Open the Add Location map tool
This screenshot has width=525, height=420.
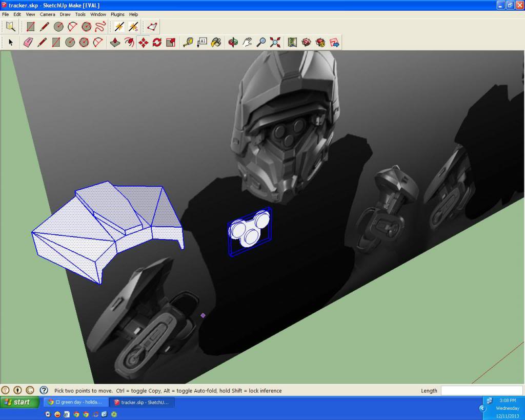[x=292, y=43]
